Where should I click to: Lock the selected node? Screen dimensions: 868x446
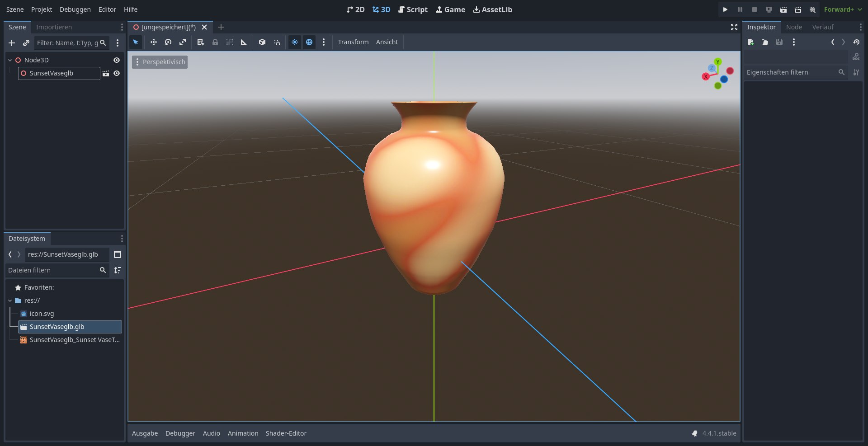coord(215,42)
